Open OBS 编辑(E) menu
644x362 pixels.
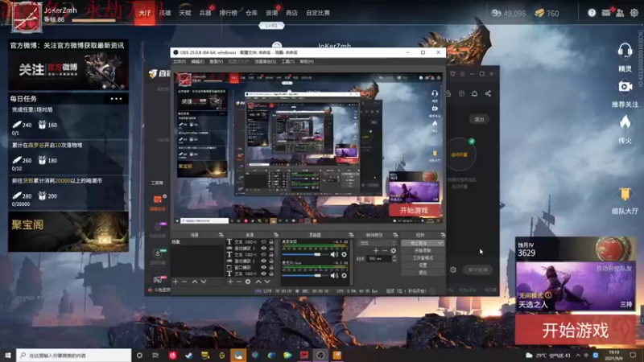[197, 62]
